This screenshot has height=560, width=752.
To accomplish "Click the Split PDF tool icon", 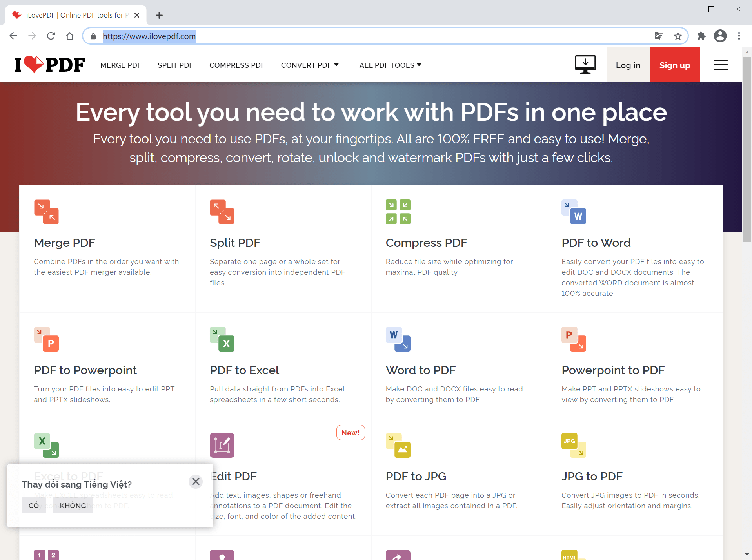I will [x=222, y=212].
